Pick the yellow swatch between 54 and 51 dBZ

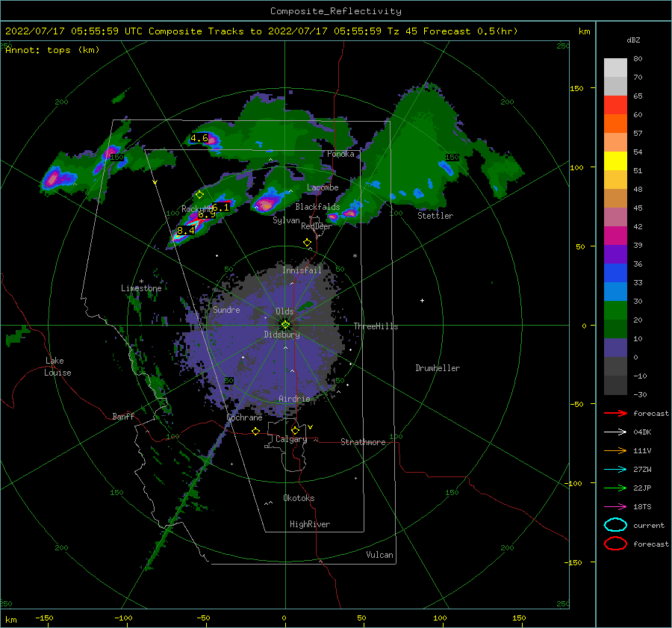[x=615, y=161]
